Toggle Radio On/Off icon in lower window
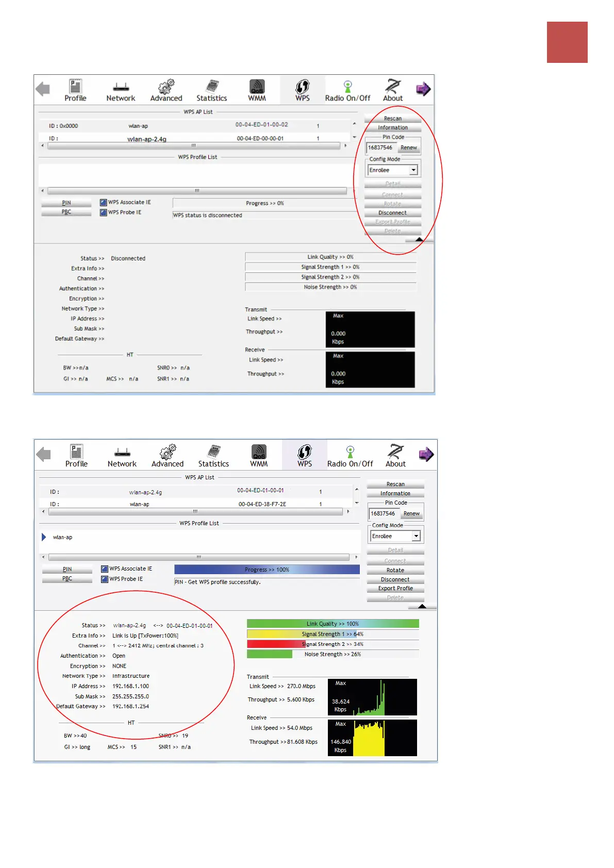Image resolution: width=614 pixels, height=868 pixels. 350,456
